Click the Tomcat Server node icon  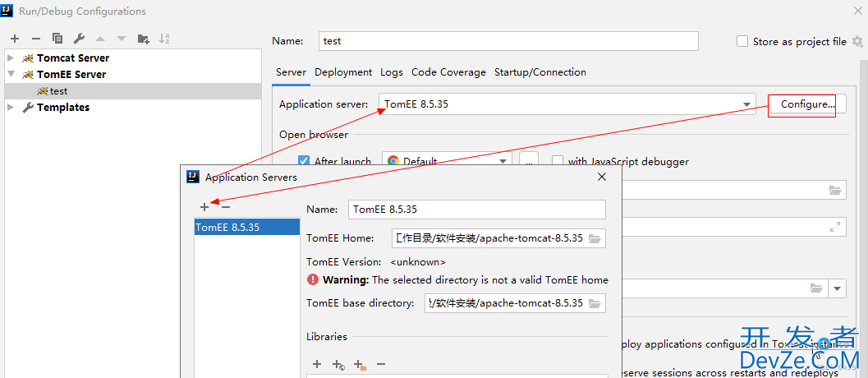pos(28,58)
